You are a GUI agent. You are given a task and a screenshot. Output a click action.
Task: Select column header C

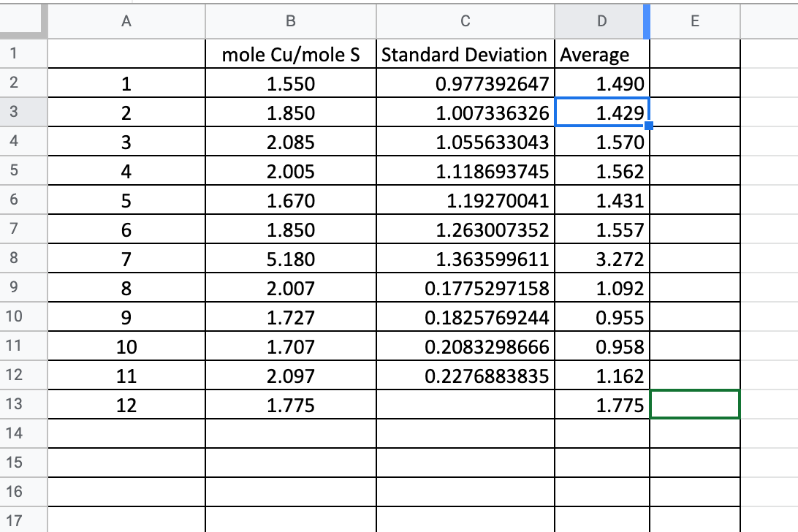point(465,21)
